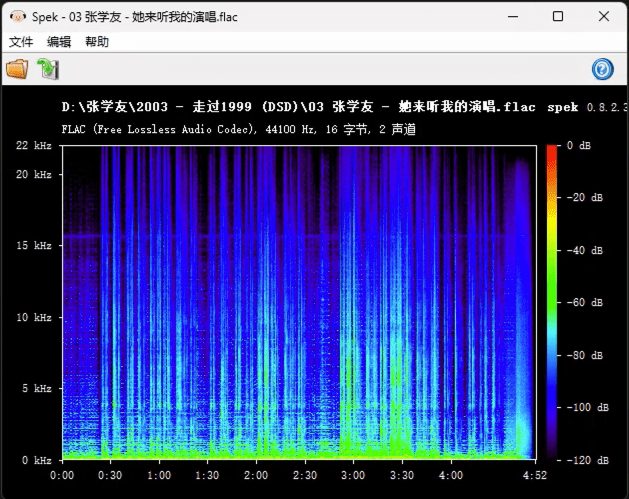Close the Spek window
Screen dimensions: 629x499
(604, 16)
